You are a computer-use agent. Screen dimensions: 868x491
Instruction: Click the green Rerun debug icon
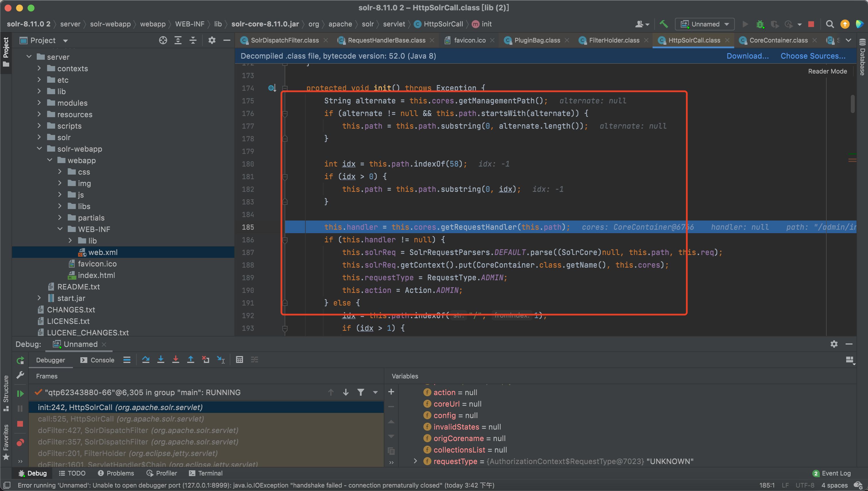coord(20,360)
